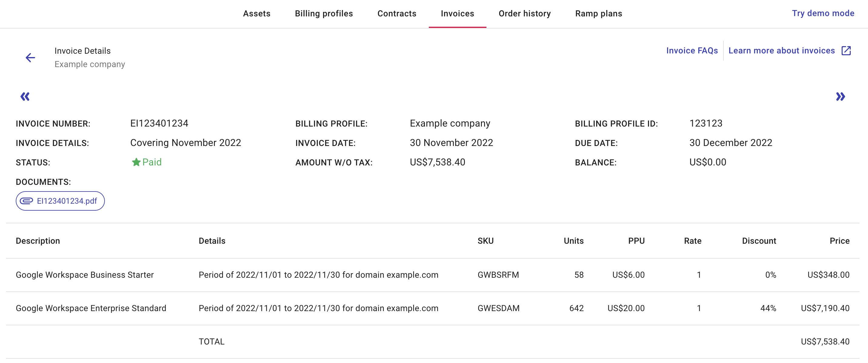This screenshot has height=363, width=868.
Task: Click Learn more about invoices
Action: [x=782, y=51]
